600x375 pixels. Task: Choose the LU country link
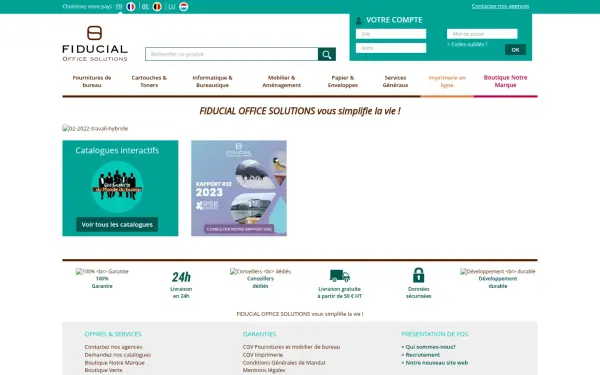(x=172, y=7)
